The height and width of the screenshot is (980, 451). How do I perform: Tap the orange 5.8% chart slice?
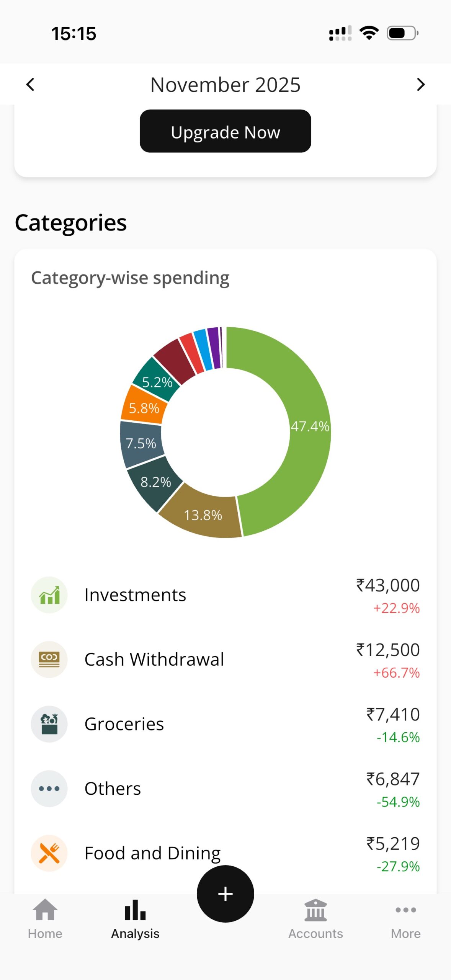144,408
